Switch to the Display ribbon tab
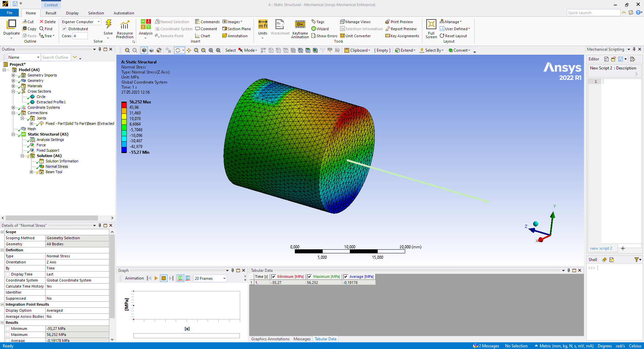The height and width of the screenshot is (349, 644). click(x=72, y=13)
